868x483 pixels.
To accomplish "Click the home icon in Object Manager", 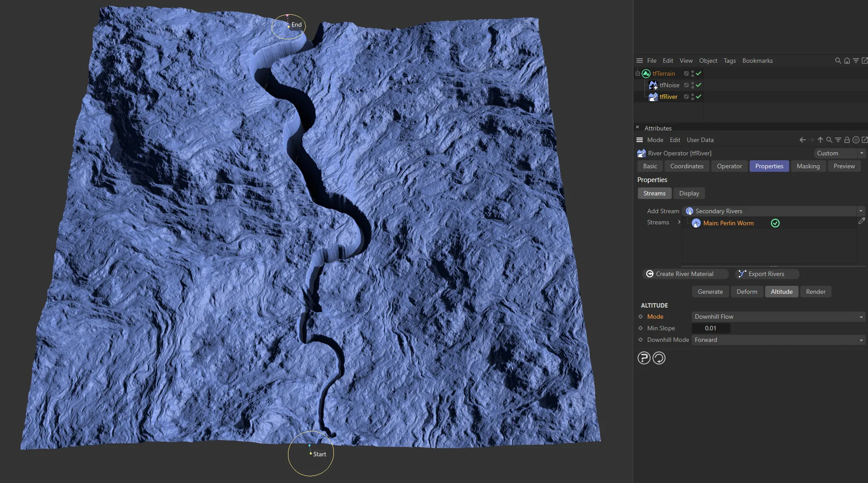I will click(x=847, y=61).
